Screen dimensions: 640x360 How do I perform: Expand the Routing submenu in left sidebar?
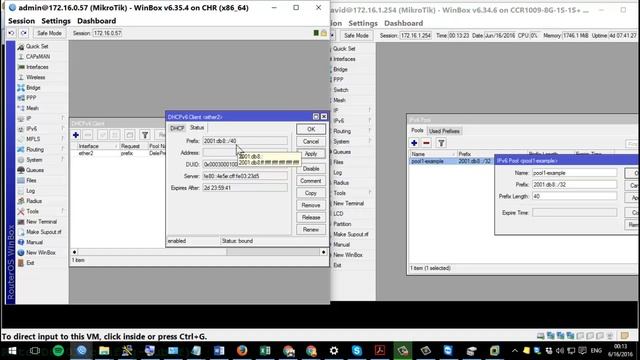pos(40,149)
